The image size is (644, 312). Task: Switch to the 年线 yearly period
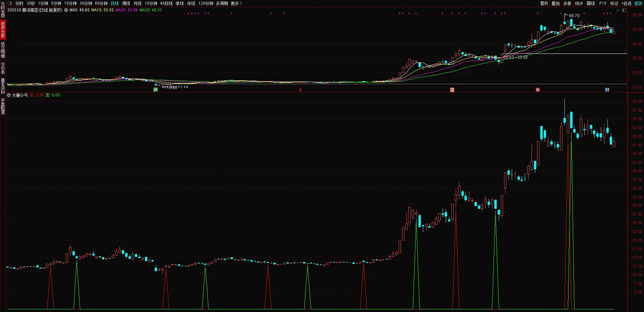click(x=191, y=3)
